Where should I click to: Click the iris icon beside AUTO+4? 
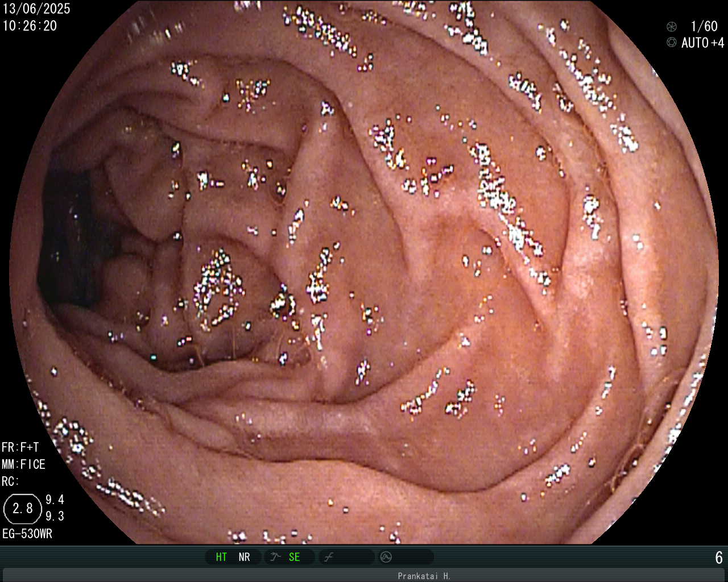click(x=672, y=43)
